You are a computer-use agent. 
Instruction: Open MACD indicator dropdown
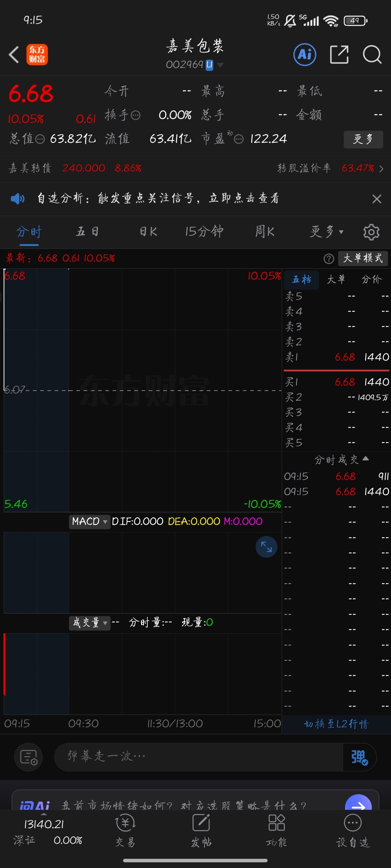[89, 522]
